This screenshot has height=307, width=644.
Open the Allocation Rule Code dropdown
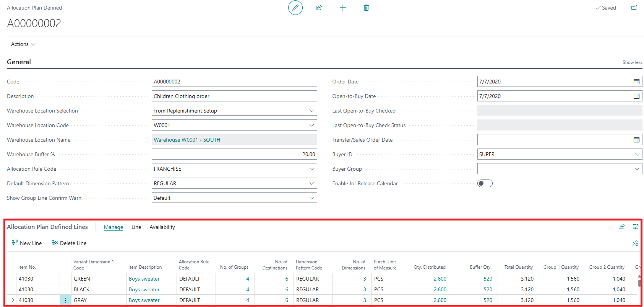point(311,169)
